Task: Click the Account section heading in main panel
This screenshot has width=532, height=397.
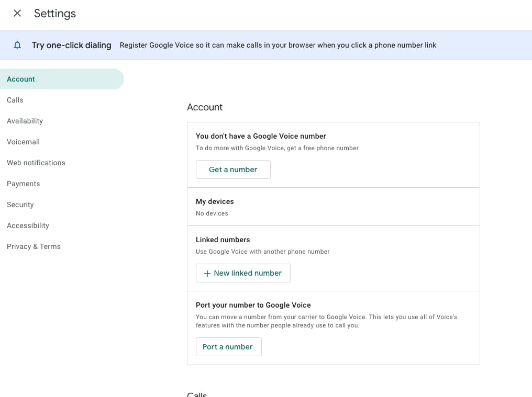Action: [x=205, y=107]
